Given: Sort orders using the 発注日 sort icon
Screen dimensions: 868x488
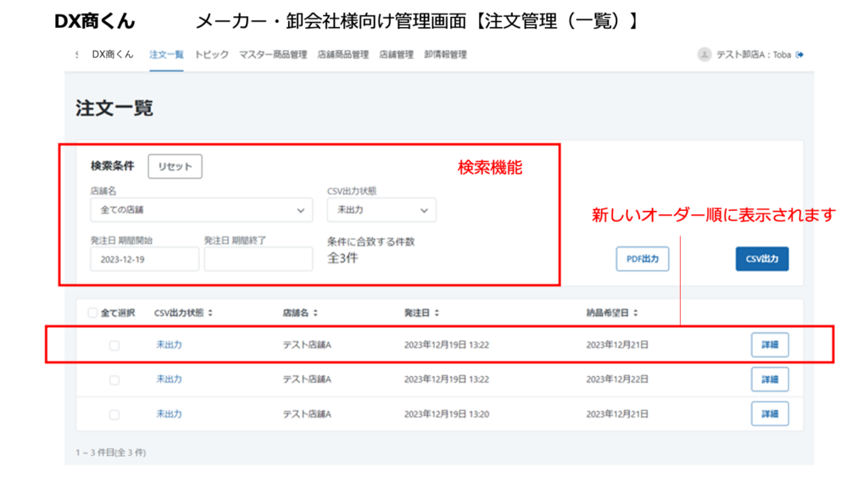Looking at the screenshot, I should point(437,313).
